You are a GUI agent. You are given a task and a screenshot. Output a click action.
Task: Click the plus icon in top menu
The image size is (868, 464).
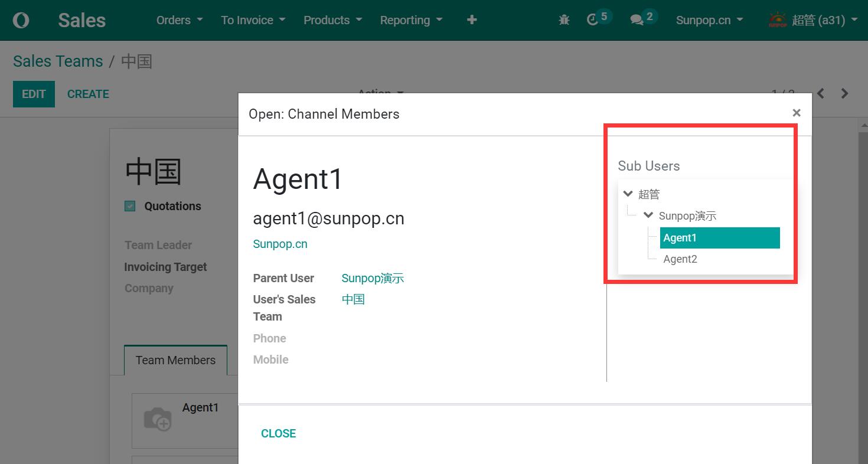pyautogui.click(x=472, y=20)
